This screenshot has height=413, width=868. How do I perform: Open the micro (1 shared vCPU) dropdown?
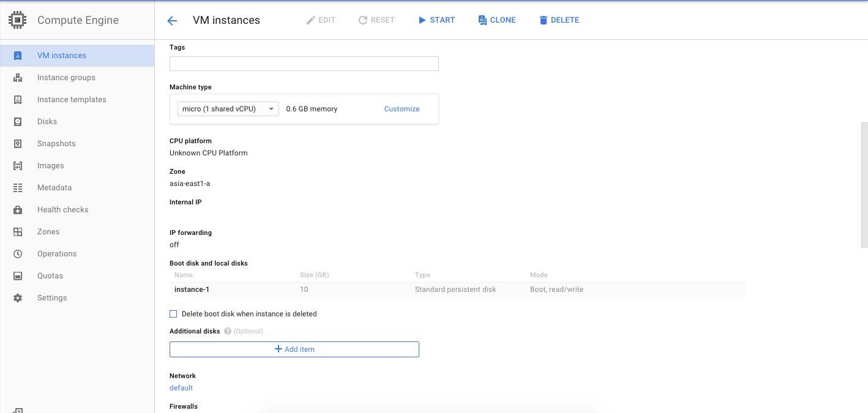[x=228, y=109]
